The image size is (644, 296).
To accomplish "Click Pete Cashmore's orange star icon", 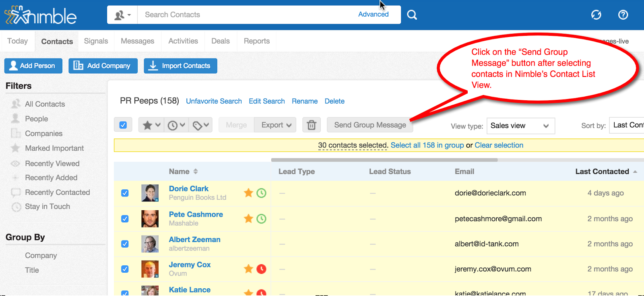I will [248, 219].
